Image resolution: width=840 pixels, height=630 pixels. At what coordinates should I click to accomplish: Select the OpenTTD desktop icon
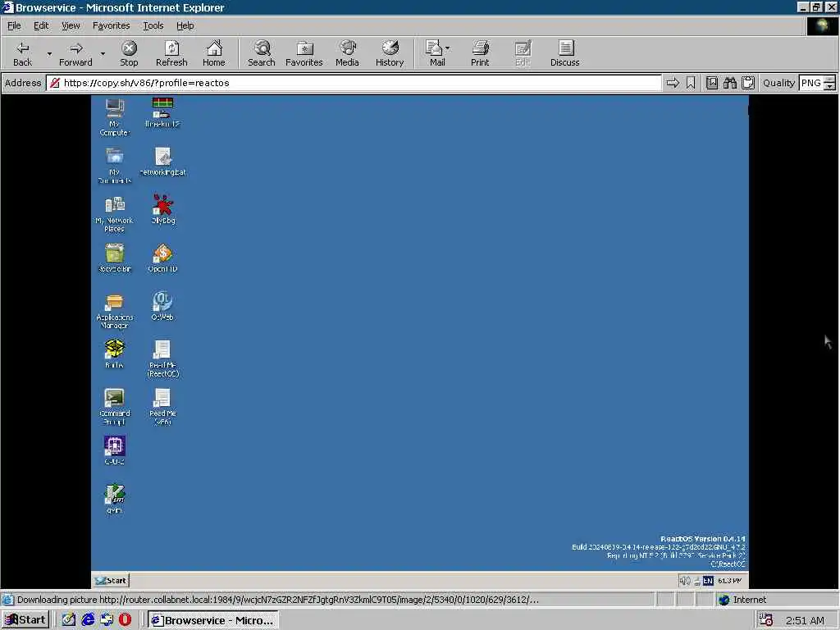click(x=162, y=258)
